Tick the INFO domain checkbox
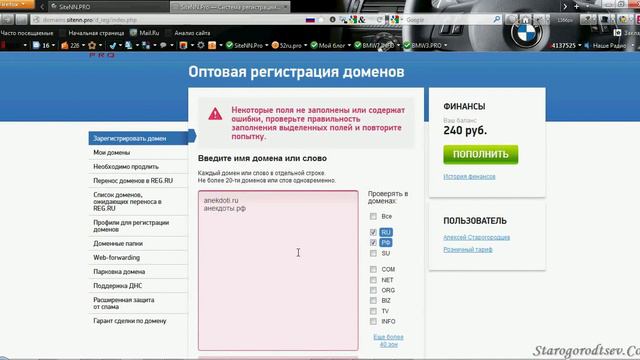 pos(373,322)
